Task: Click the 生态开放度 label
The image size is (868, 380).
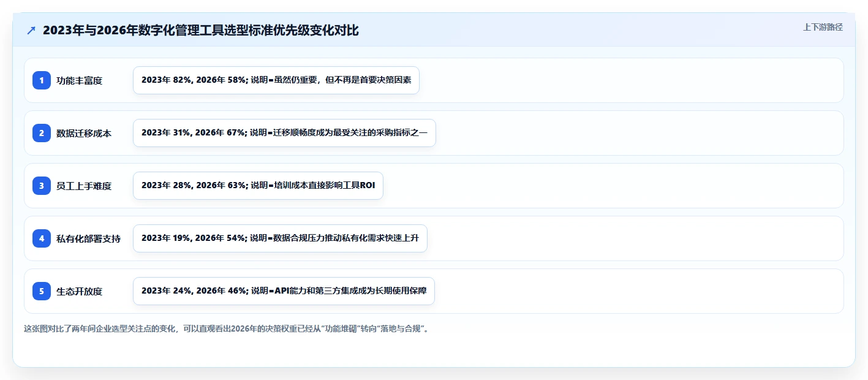Action: pyautogui.click(x=79, y=291)
